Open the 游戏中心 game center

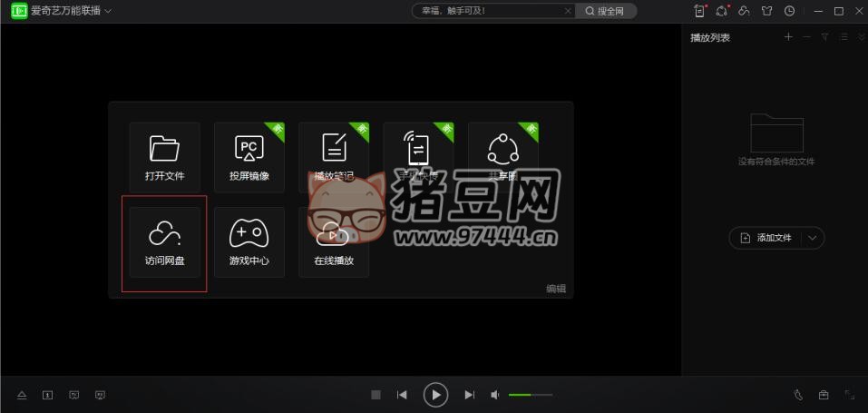pos(249,241)
